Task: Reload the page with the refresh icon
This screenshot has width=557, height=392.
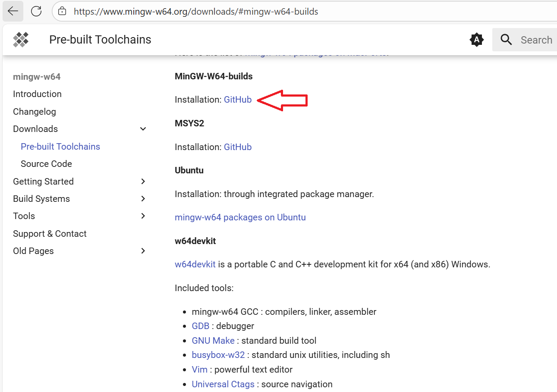Action: click(36, 11)
